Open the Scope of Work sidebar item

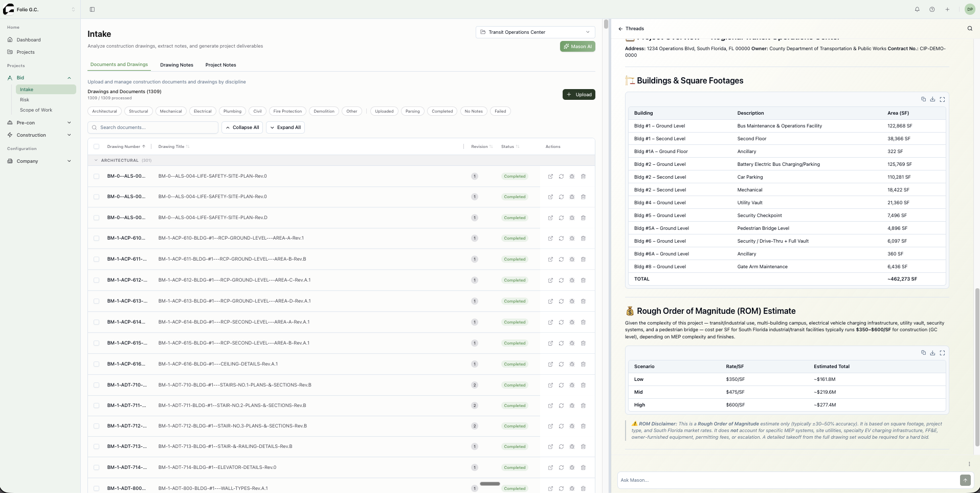tap(36, 110)
